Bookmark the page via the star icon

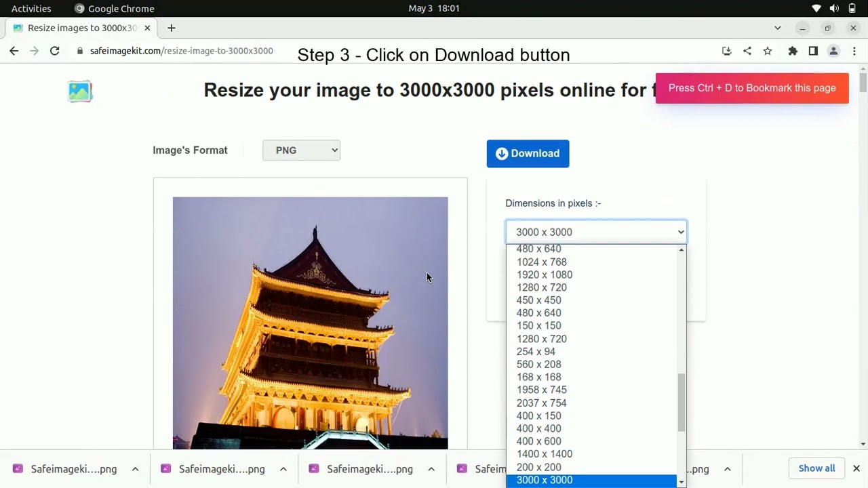[767, 51]
